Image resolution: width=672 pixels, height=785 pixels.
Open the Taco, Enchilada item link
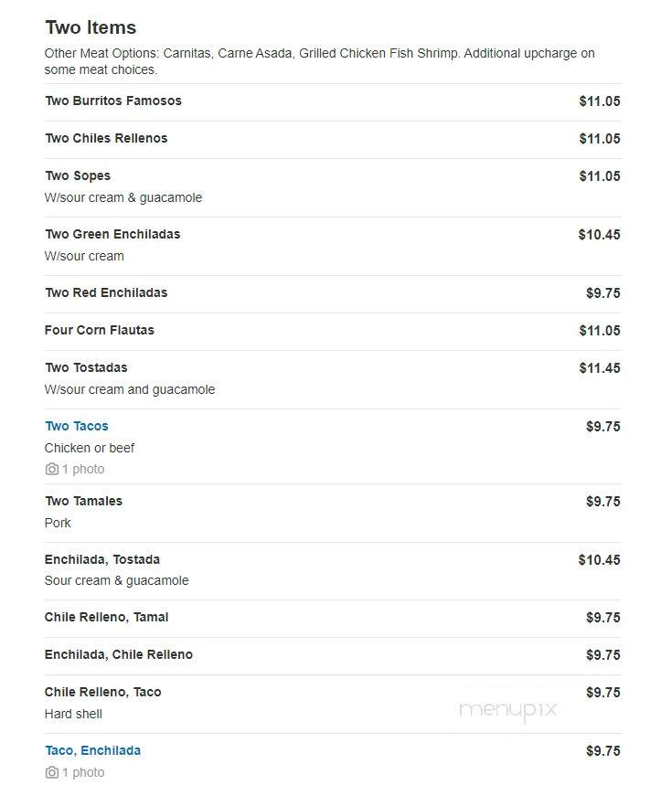[x=92, y=750]
